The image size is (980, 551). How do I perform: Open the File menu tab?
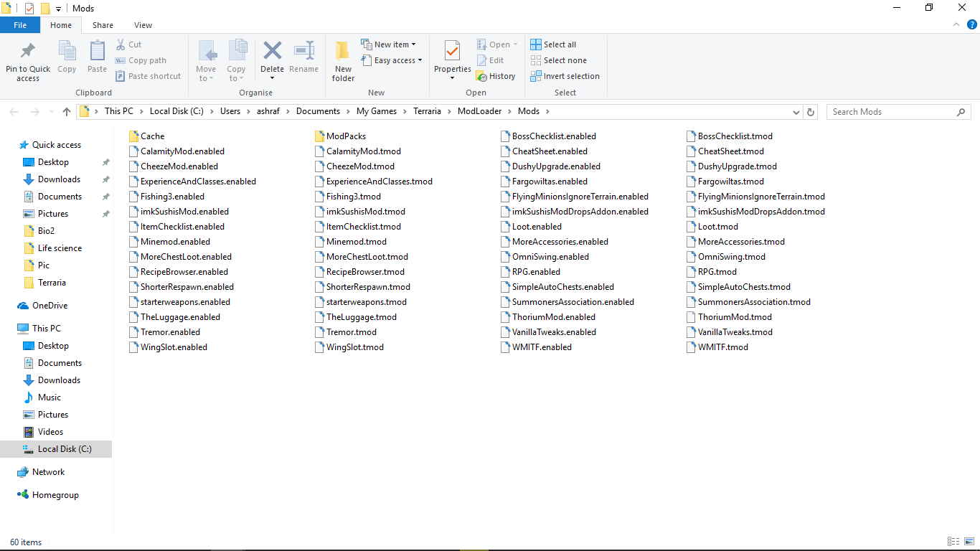click(x=20, y=25)
